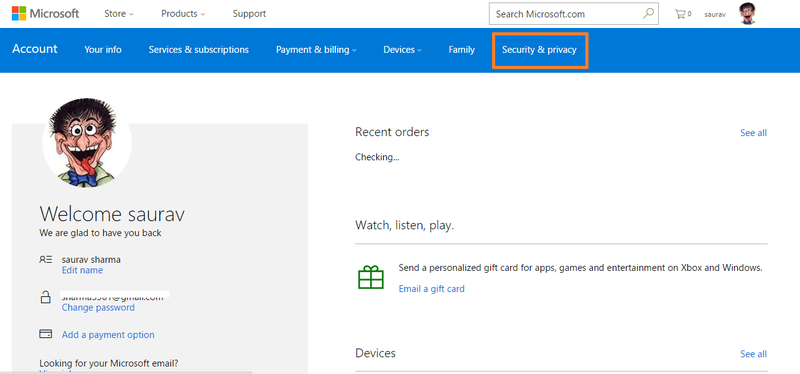Open the Your info tab
This screenshot has width=800, height=374.
coord(103,49)
